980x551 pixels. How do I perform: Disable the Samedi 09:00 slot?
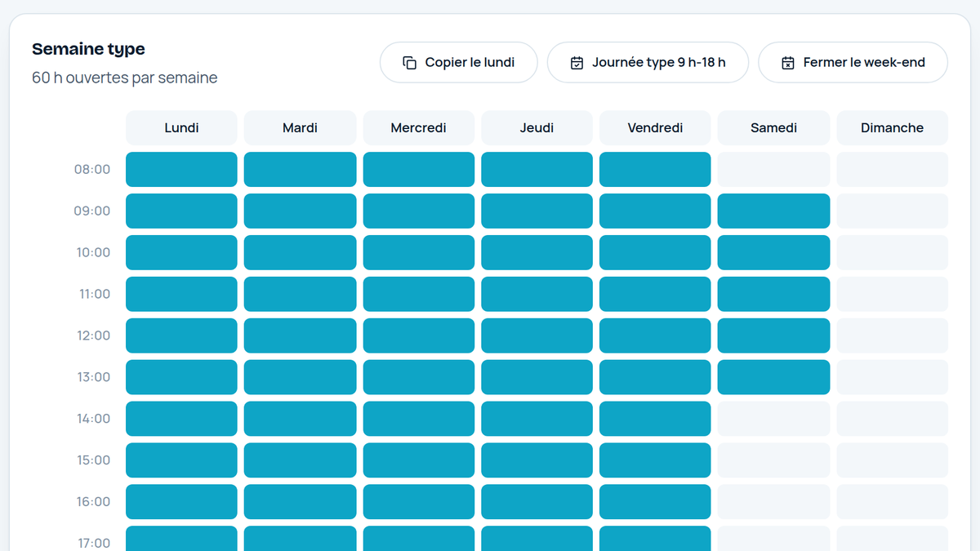tap(773, 211)
